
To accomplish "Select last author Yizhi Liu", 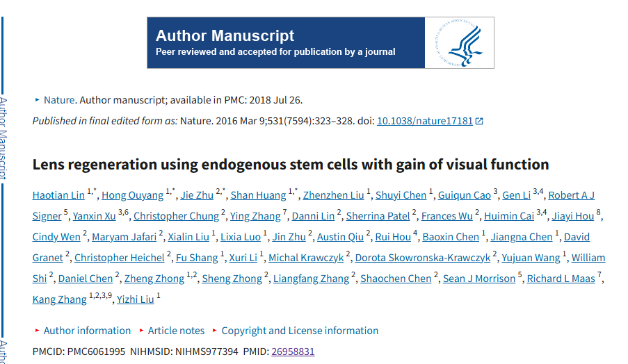I will [136, 299].
